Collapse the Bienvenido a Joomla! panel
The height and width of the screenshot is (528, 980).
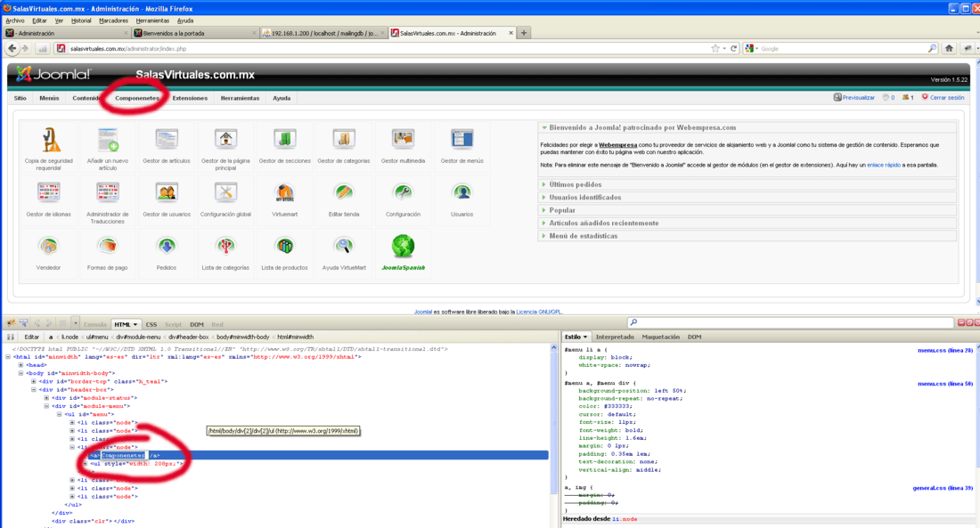[x=747, y=127]
